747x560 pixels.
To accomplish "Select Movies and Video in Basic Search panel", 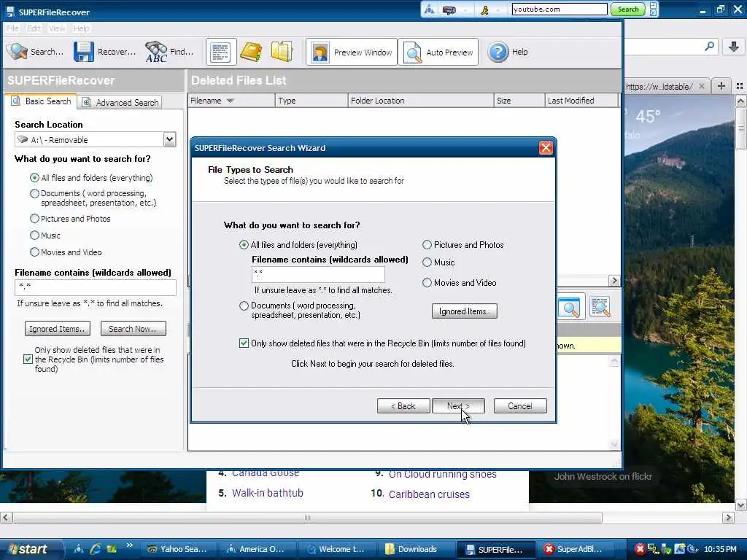I will (x=34, y=252).
